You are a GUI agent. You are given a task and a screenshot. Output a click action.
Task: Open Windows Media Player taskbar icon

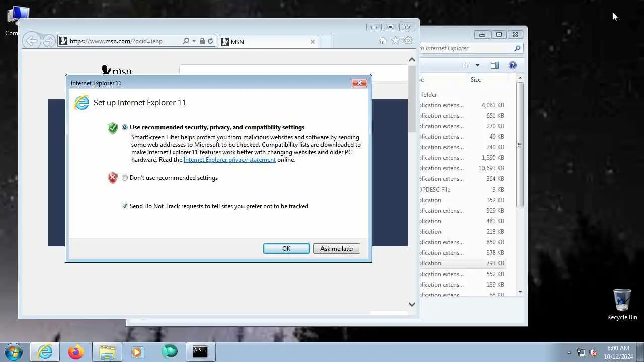(137, 352)
